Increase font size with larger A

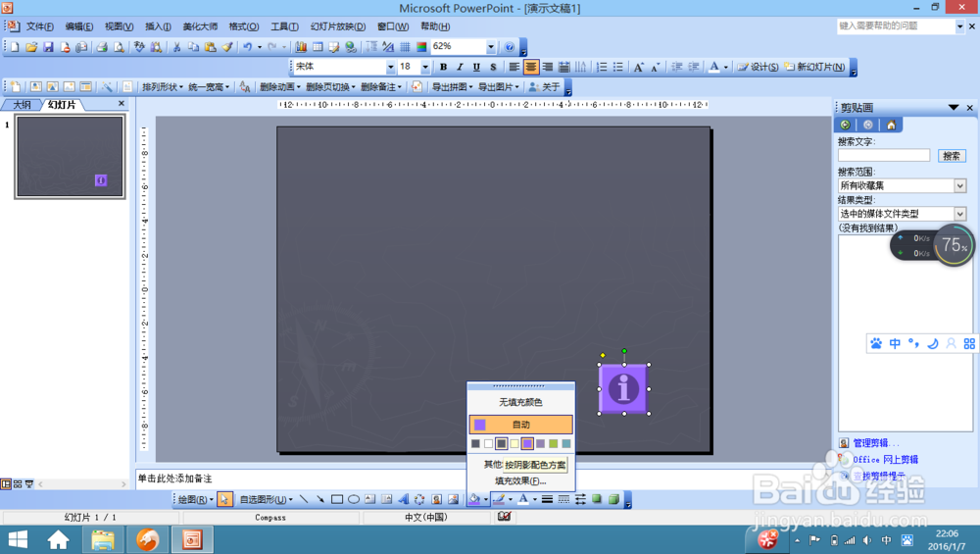pos(638,67)
